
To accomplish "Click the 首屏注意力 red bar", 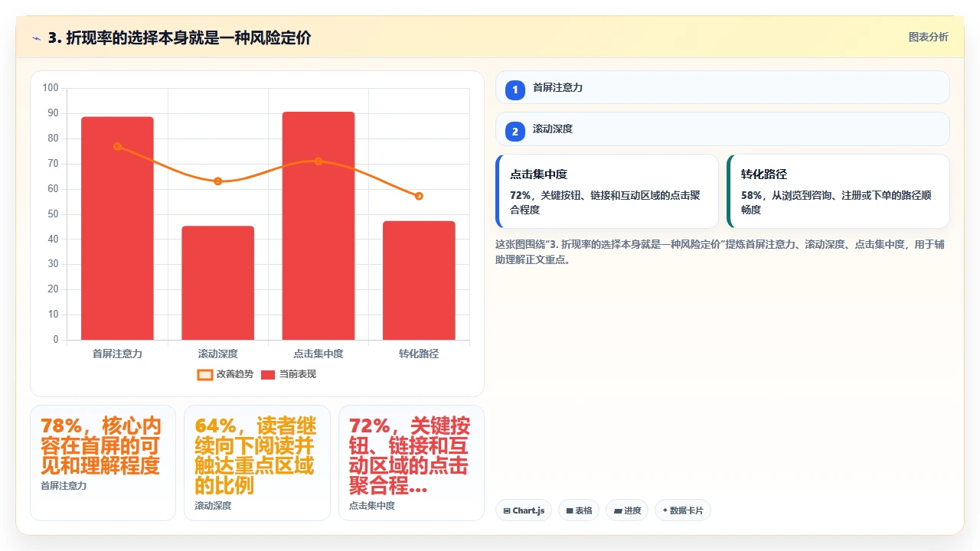I will [117, 228].
